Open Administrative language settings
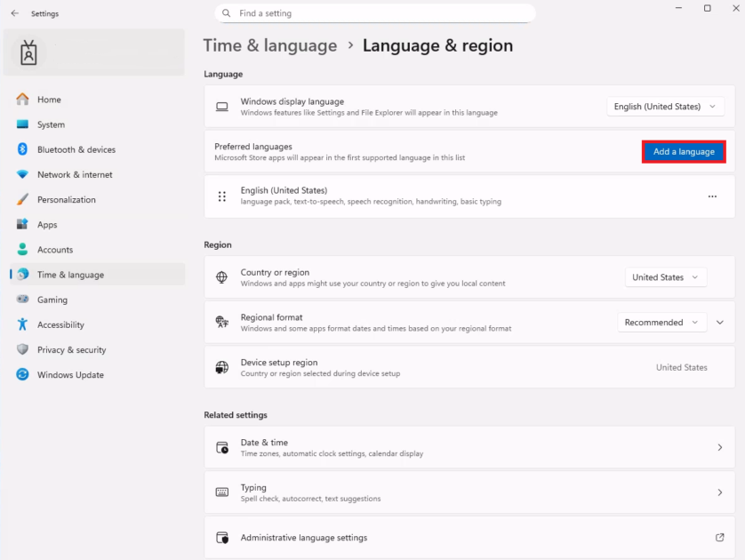The width and height of the screenshot is (745, 560). pyautogui.click(x=469, y=537)
